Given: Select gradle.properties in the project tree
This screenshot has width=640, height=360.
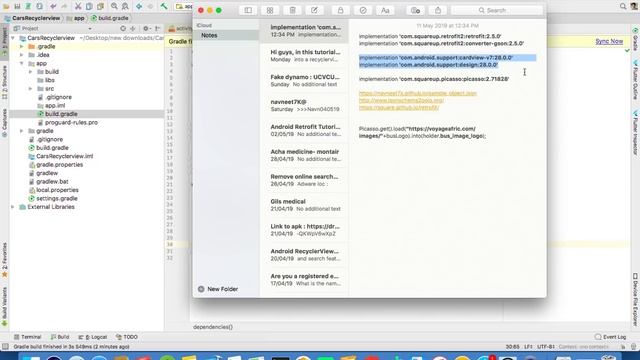Looking at the screenshot, I should pos(59,165).
